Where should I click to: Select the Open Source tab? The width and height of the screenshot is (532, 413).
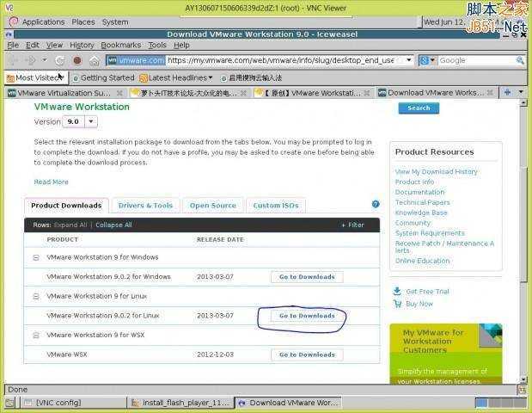point(213,206)
